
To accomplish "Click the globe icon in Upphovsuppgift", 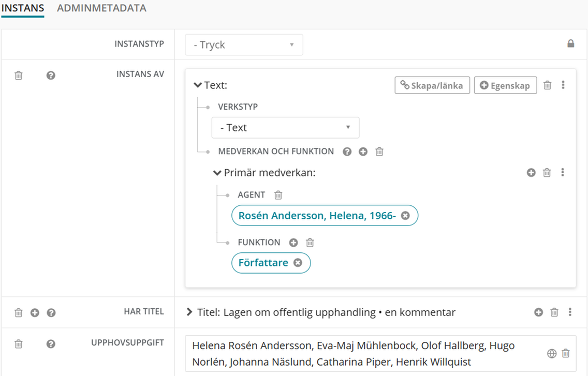I will click(552, 353).
